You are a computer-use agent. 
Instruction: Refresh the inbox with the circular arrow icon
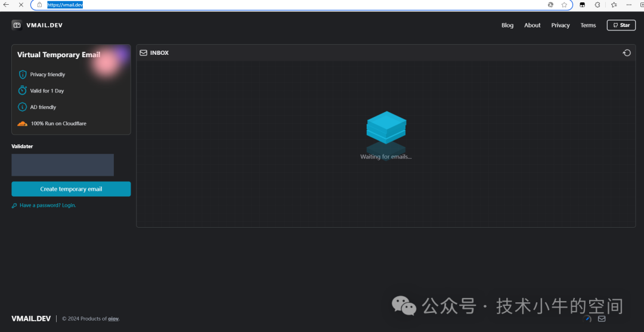tap(627, 52)
